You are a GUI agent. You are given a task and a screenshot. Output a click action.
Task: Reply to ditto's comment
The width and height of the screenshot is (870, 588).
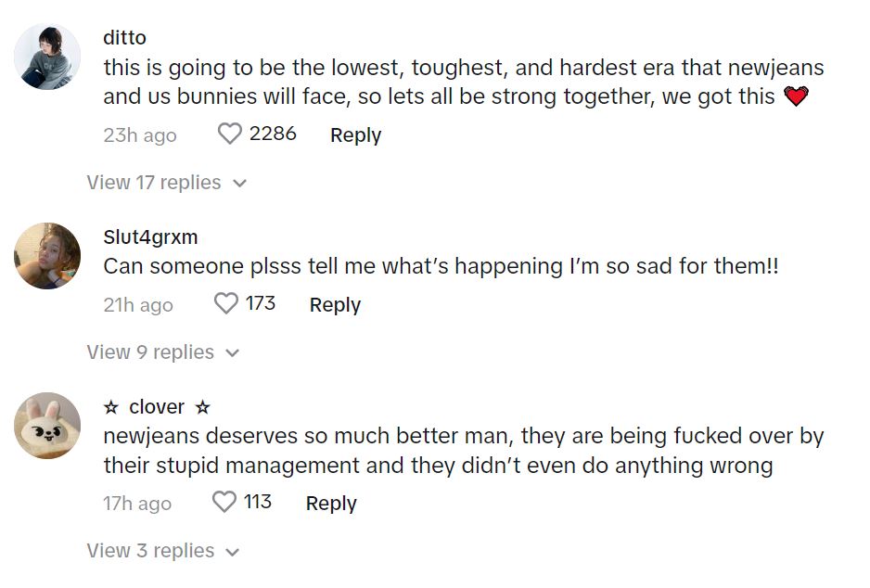tap(355, 135)
